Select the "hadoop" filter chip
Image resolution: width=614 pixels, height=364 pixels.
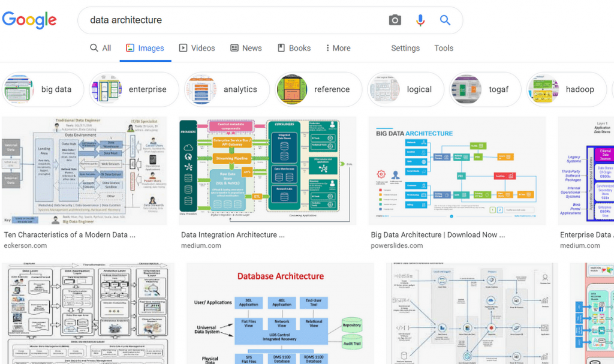pos(566,89)
